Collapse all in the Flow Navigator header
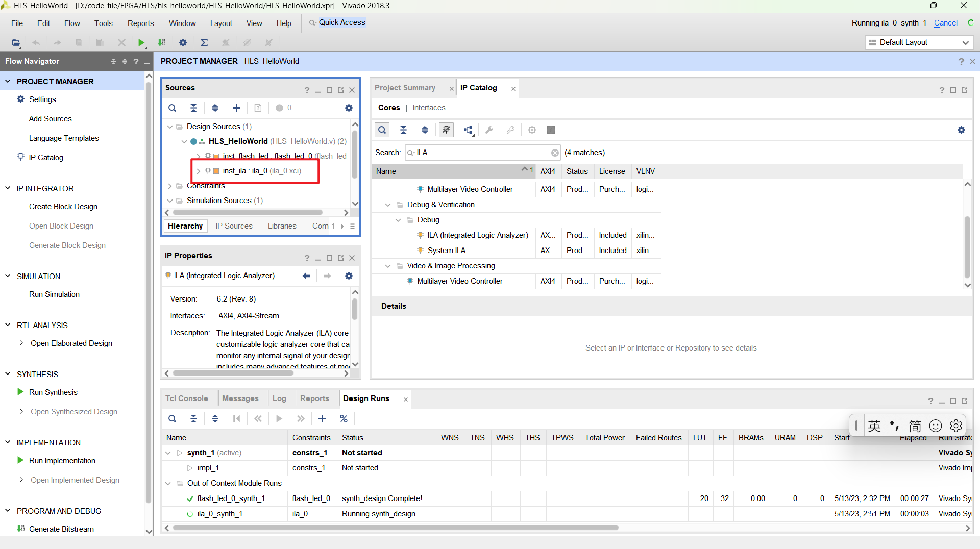This screenshot has height=549, width=980. 113,61
